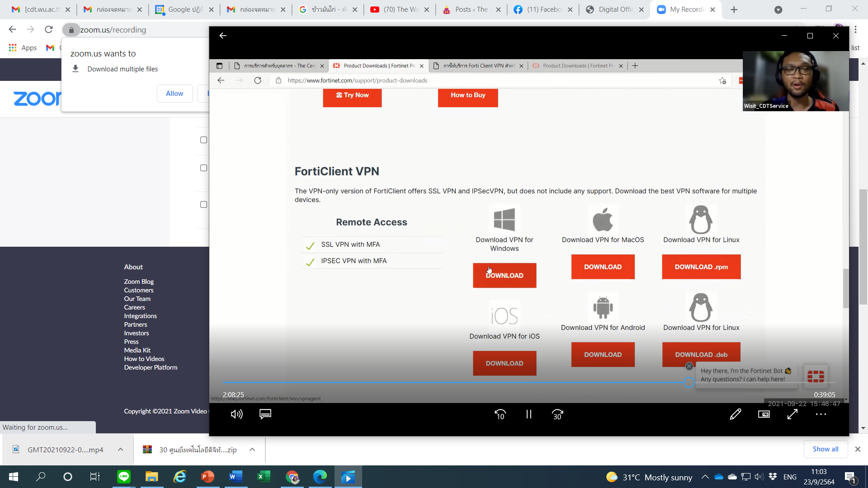Open the captions subtitle icon in player
This screenshot has width=868, height=488.
[265, 414]
